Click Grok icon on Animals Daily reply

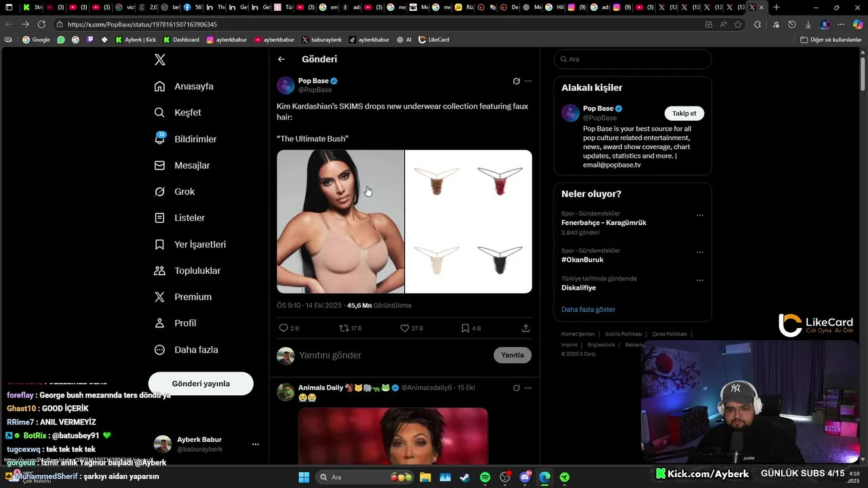pos(516,388)
